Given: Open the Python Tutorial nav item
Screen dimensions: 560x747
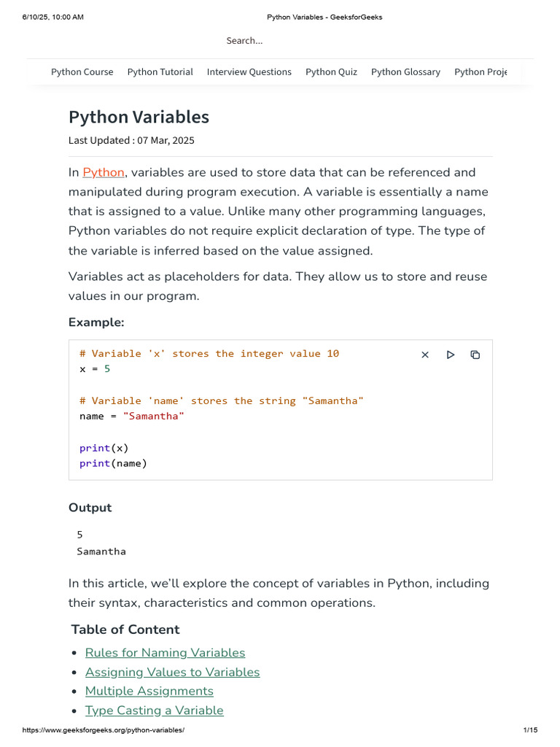Looking at the screenshot, I should pos(160,71).
